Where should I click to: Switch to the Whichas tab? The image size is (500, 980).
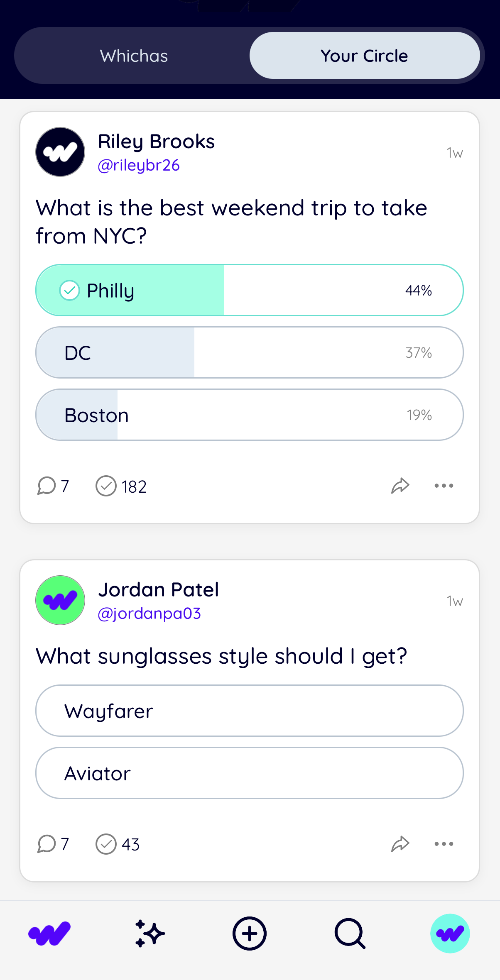tap(134, 56)
